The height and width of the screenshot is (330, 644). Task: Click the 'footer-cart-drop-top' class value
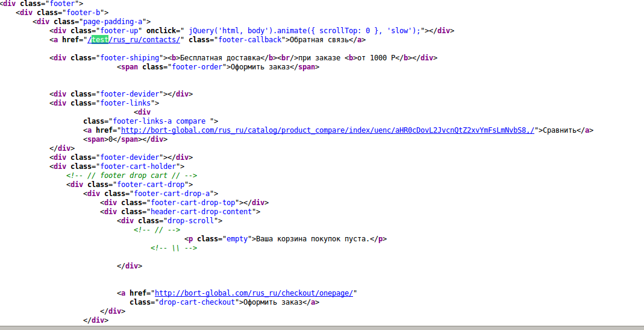tap(193, 203)
